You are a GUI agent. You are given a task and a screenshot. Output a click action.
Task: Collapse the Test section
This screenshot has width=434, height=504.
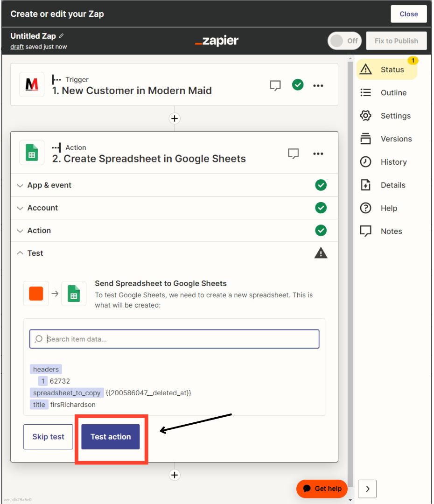(x=35, y=253)
